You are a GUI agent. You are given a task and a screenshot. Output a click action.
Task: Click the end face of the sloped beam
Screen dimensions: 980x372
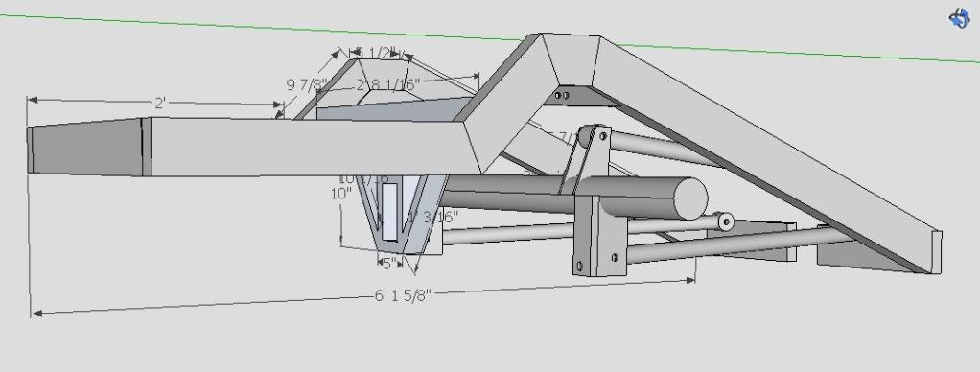(936, 252)
